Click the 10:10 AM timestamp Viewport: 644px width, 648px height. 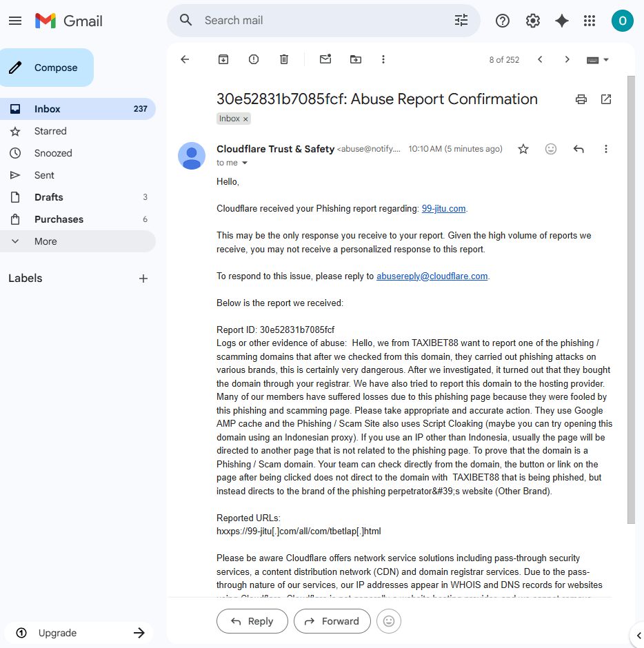455,149
